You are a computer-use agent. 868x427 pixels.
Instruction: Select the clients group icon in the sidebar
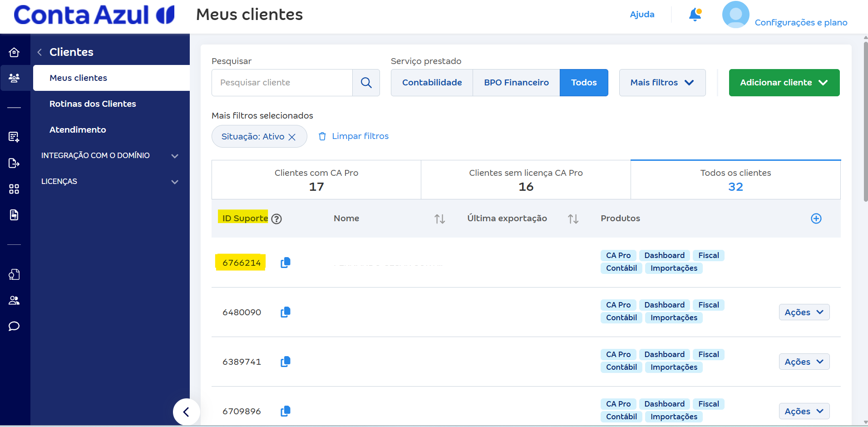[x=14, y=78]
